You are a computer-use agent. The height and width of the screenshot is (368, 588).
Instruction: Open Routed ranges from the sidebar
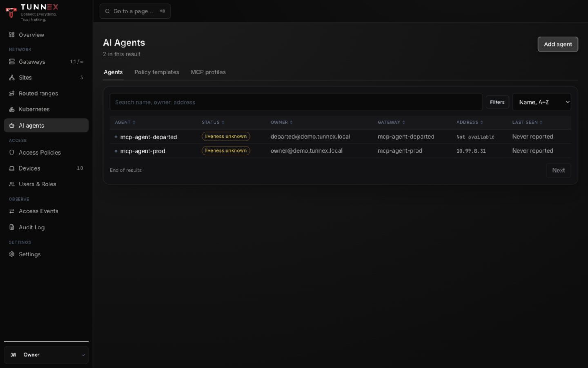(x=46, y=94)
